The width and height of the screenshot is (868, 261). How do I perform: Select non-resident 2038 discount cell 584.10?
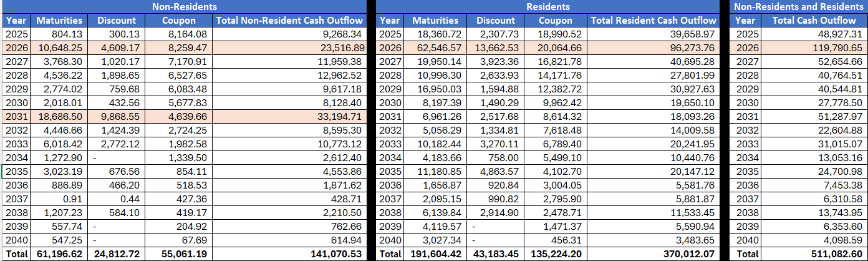(116, 212)
